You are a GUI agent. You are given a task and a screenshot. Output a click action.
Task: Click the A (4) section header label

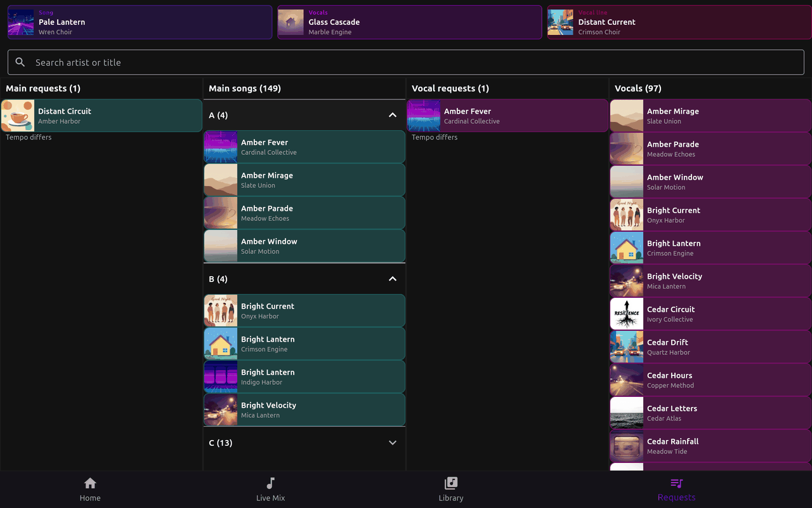coord(218,115)
